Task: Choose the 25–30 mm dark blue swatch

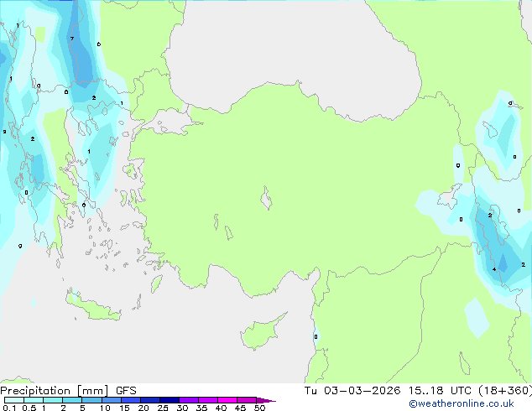Action: point(169,400)
